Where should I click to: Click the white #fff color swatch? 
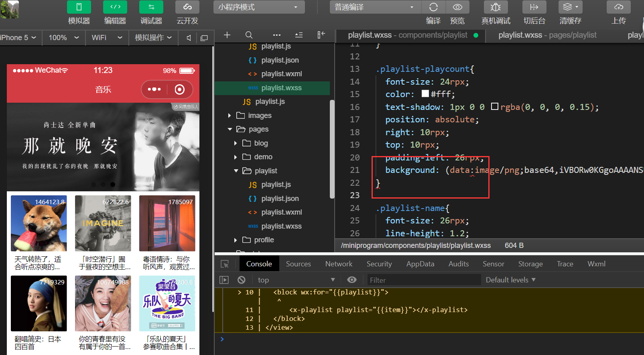[425, 94]
